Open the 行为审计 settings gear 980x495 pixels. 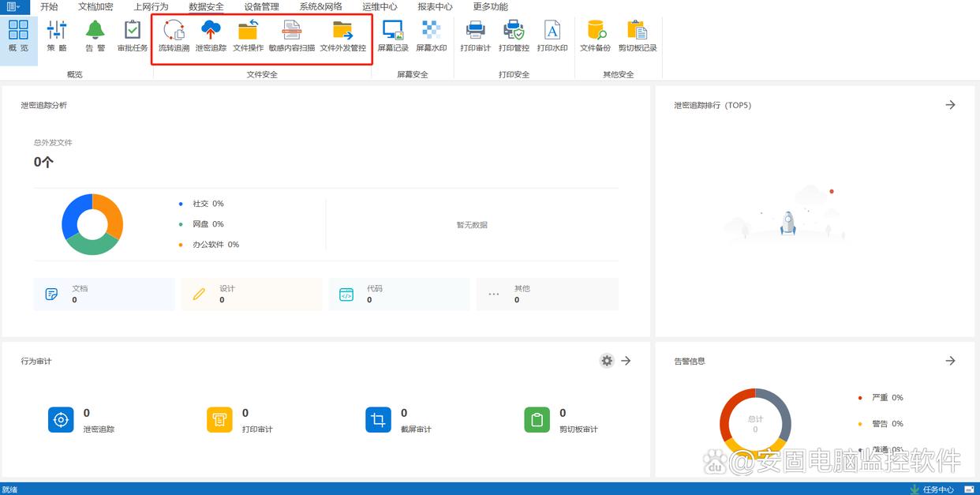[x=606, y=361]
